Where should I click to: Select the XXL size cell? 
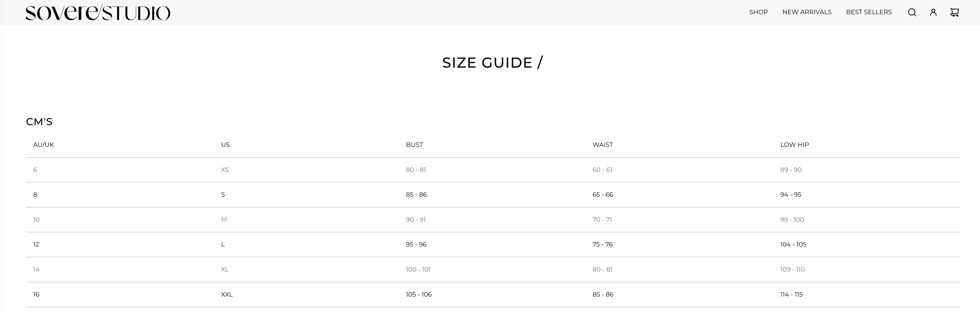coord(227,294)
